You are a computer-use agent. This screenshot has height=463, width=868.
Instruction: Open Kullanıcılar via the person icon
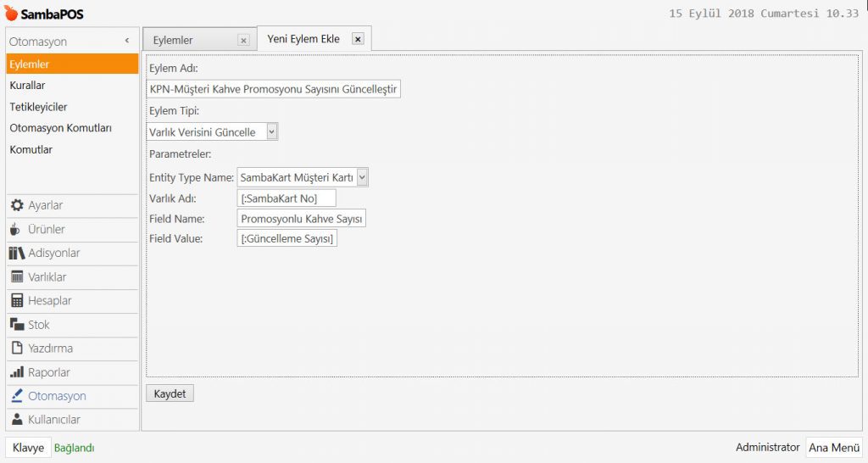click(x=16, y=420)
